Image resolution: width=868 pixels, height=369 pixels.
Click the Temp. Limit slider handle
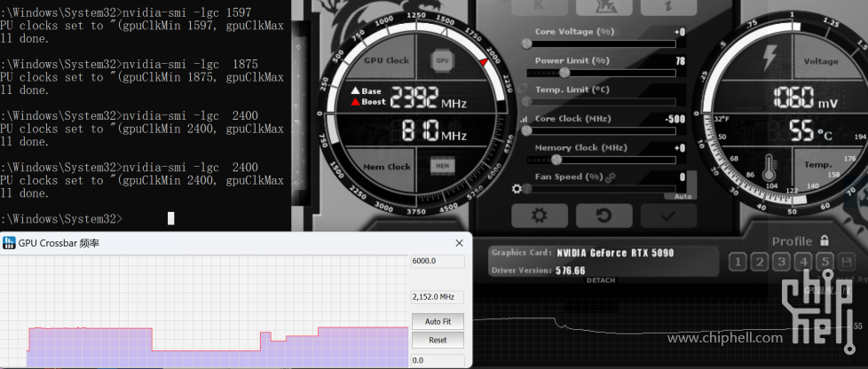click(526, 102)
